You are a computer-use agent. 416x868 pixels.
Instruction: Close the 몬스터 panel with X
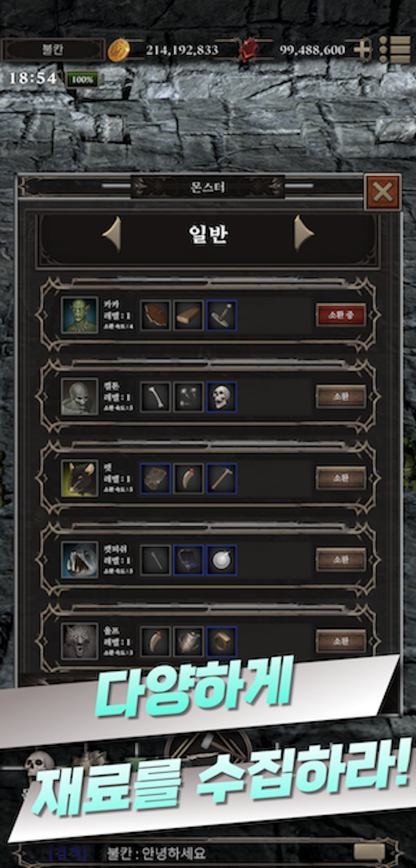(382, 192)
